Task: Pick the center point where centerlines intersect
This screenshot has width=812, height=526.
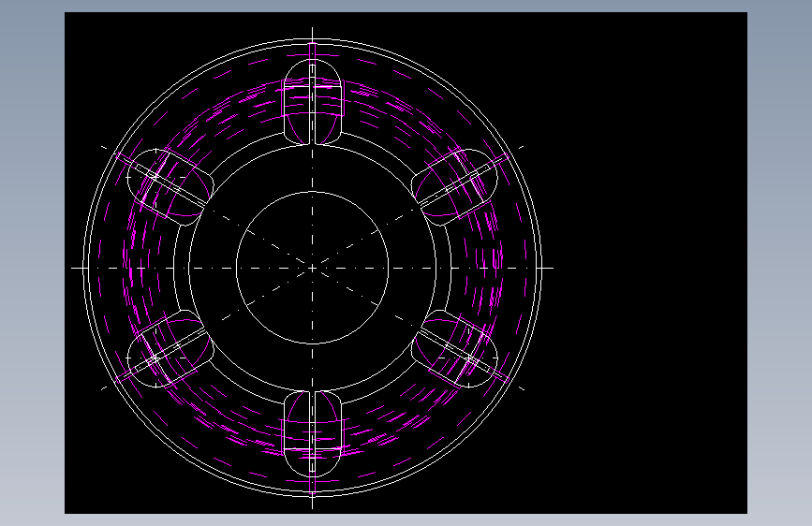Action: 312,268
